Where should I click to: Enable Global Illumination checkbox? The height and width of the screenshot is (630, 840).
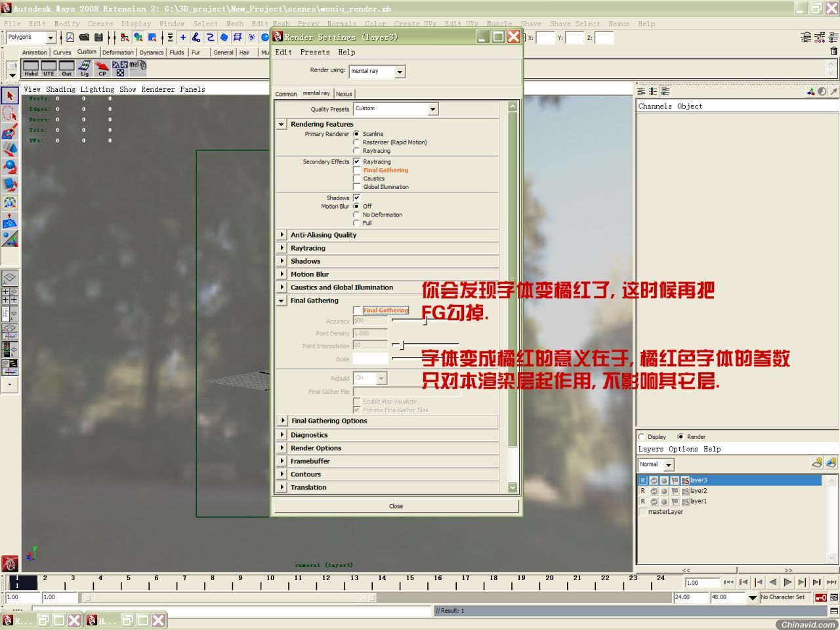357,187
